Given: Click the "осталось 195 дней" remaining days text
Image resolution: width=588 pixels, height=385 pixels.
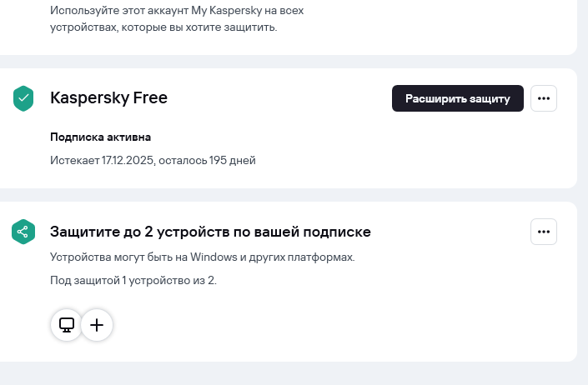Looking at the screenshot, I should point(209,159).
